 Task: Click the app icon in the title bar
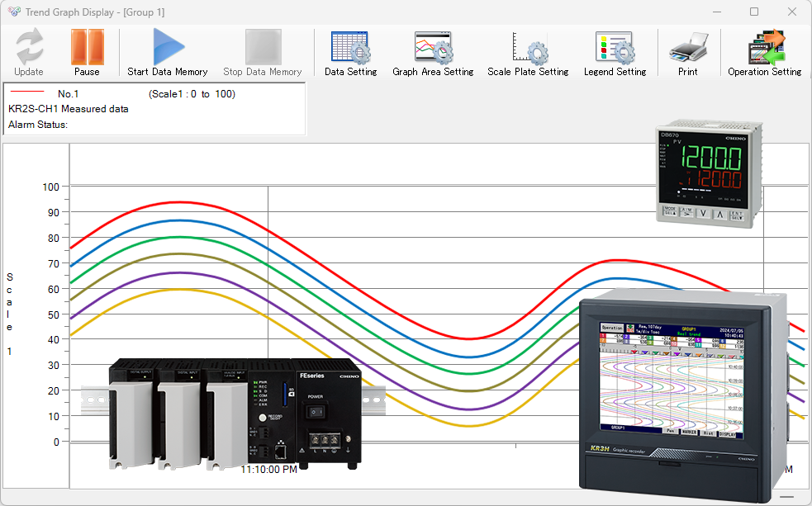click(x=14, y=12)
